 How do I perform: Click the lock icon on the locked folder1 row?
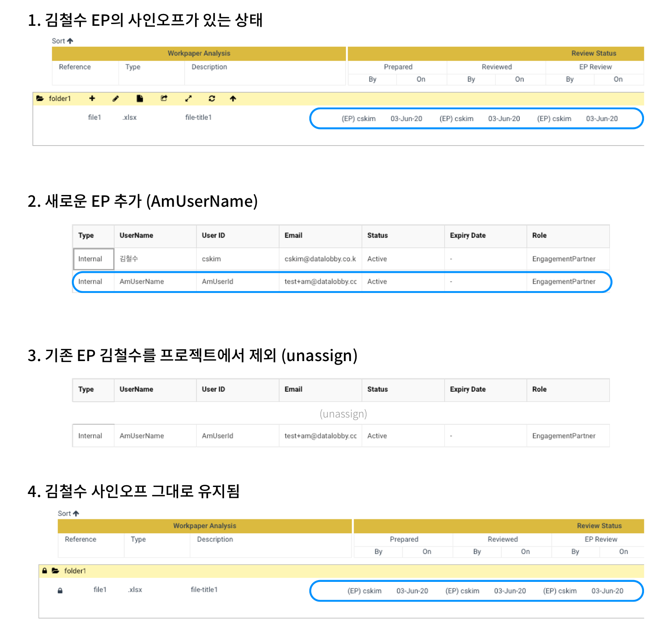pyautogui.click(x=44, y=570)
